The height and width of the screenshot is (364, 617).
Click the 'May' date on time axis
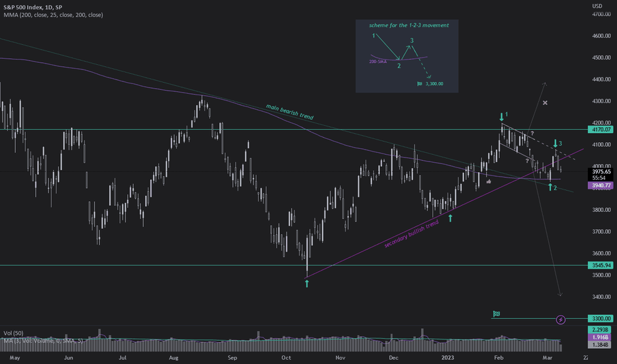(x=15, y=357)
